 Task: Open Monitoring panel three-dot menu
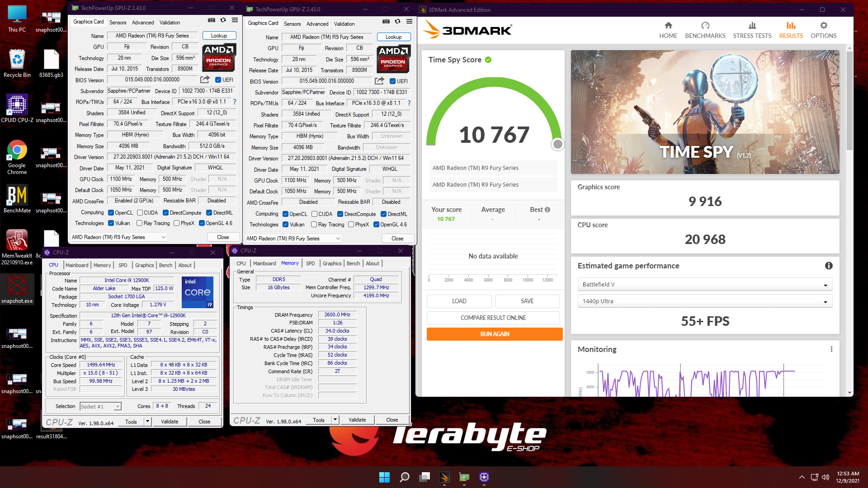coord(831,349)
